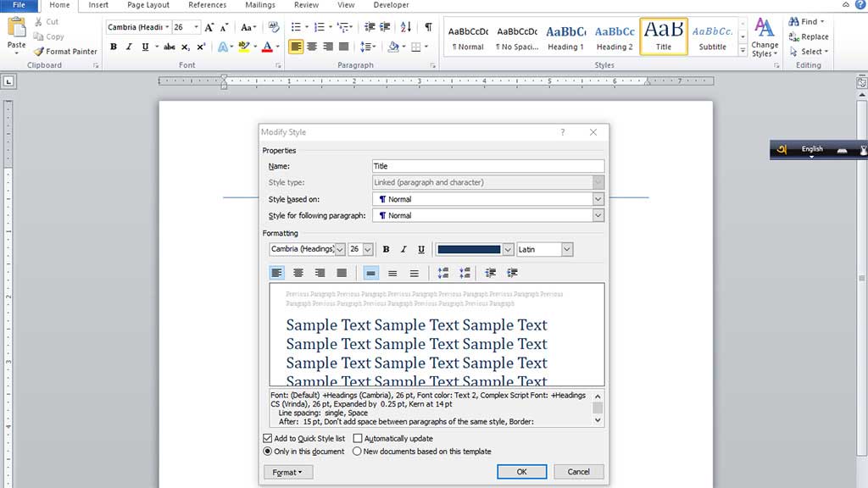Open the Latin script dropdown
Viewport: 868px width, 488px height.
click(566, 250)
